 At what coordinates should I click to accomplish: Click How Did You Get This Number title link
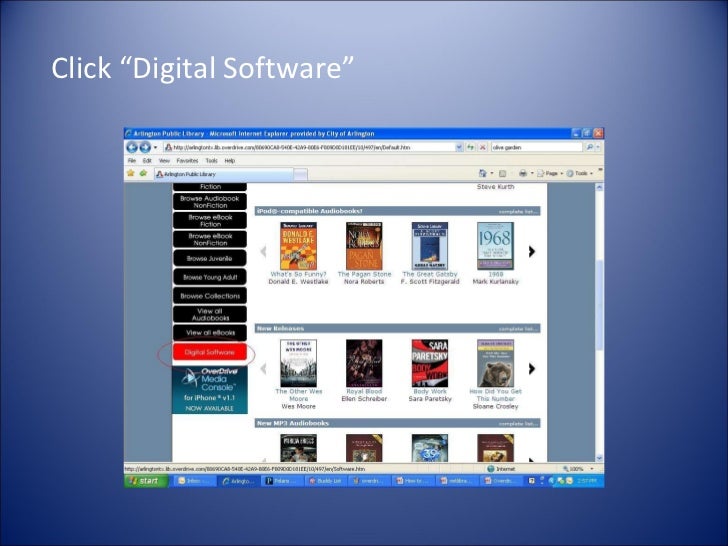pos(495,395)
